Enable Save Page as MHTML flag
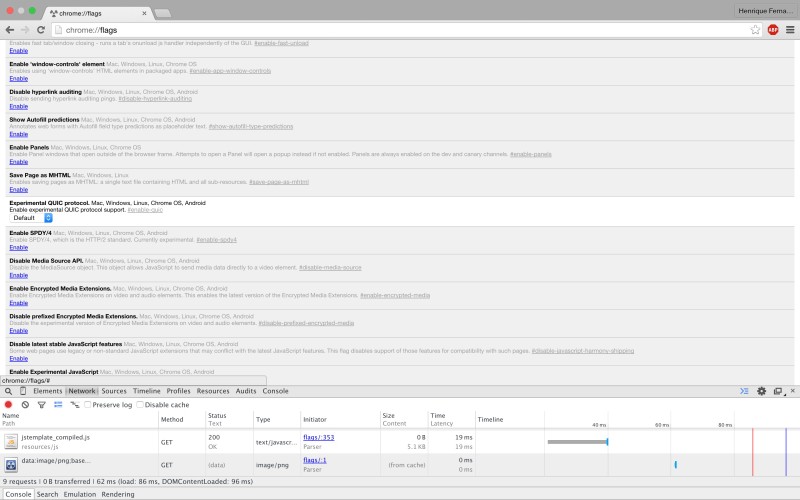Screen dimensions: 800x500 click(18, 189)
